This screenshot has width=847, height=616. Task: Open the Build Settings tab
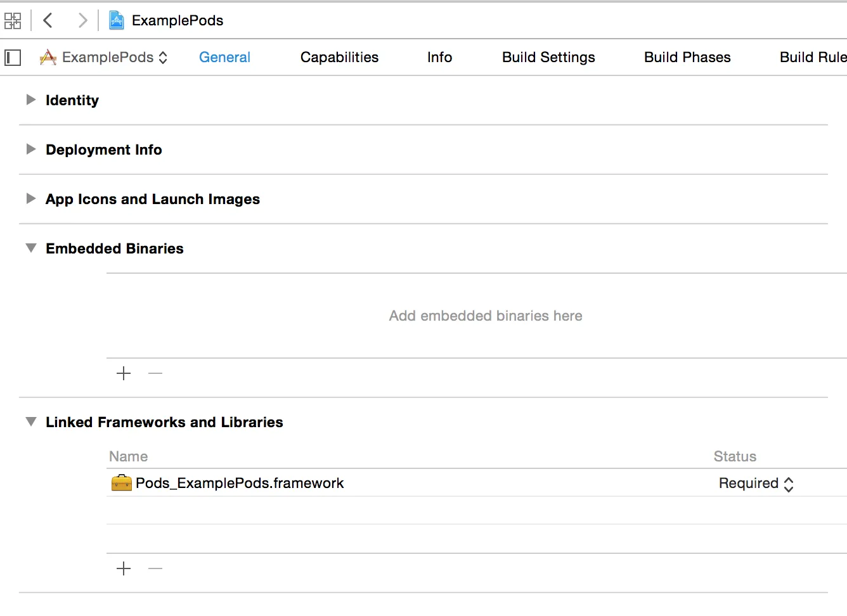pyautogui.click(x=548, y=58)
